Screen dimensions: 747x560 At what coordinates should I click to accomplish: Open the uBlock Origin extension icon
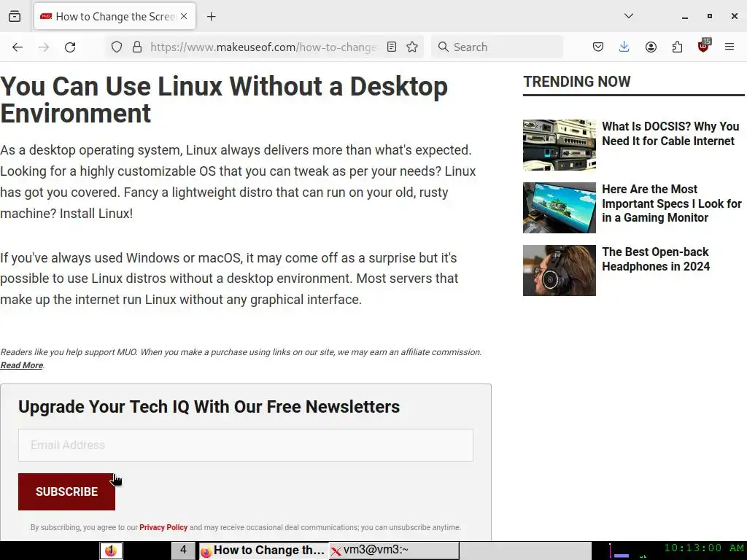coord(704,46)
